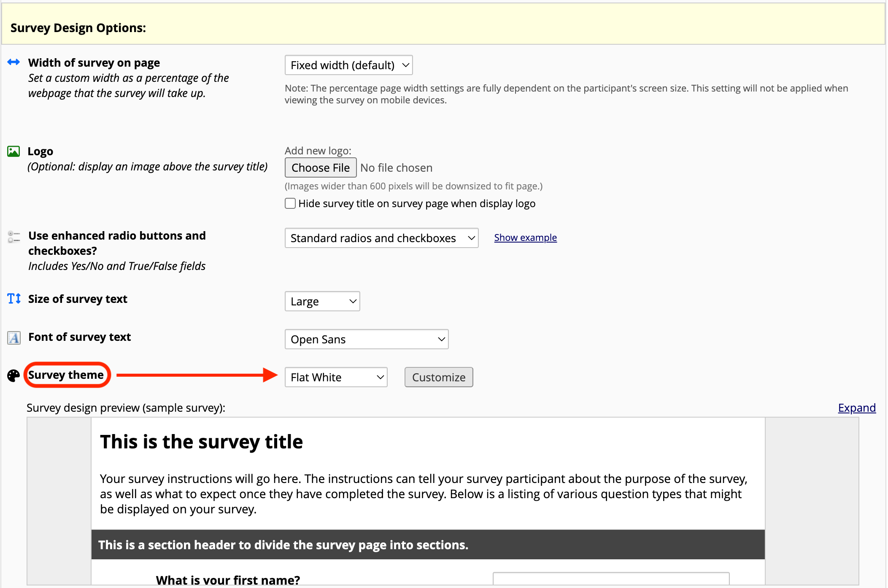Click the blue width arrows icon
888x588 pixels.
(13, 62)
